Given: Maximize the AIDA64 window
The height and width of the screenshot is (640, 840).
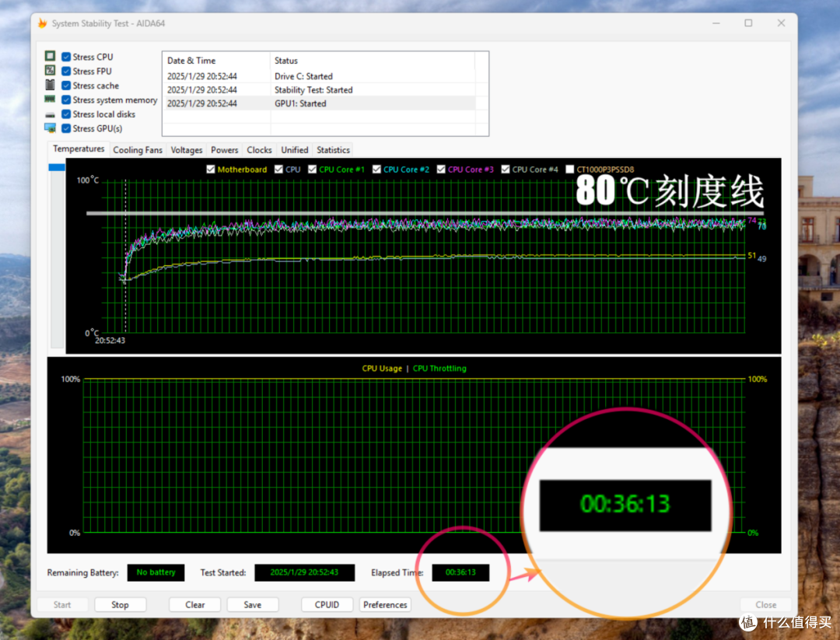Looking at the screenshot, I should point(748,23).
